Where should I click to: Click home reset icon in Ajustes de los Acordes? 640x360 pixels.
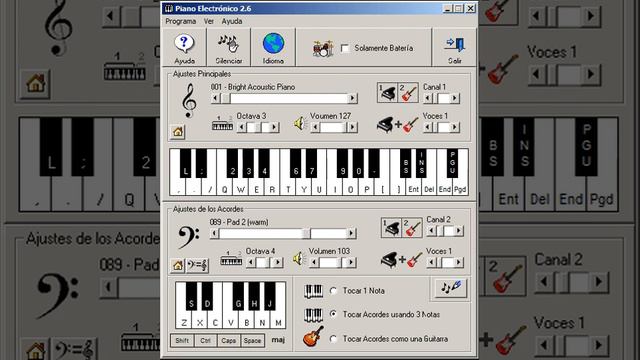coord(178,266)
